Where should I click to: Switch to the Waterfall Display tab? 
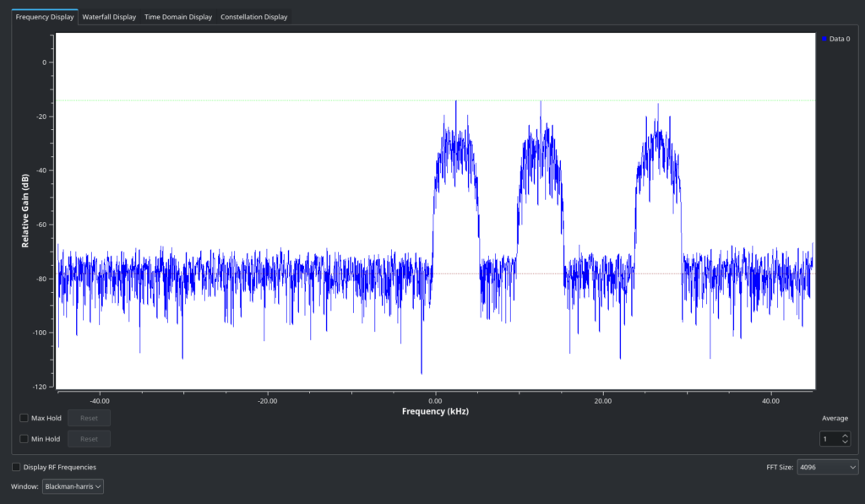pyautogui.click(x=108, y=17)
